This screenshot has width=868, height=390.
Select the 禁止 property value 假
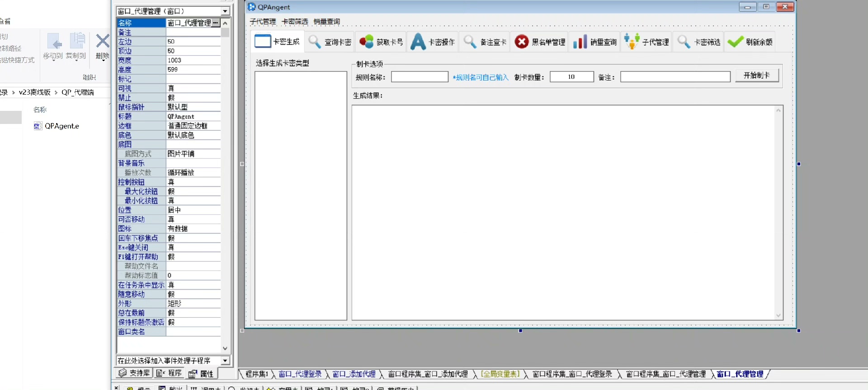coord(193,98)
